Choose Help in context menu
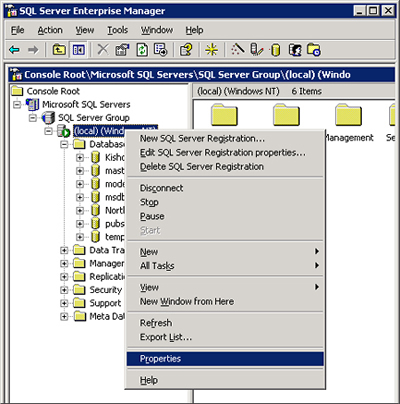This screenshot has width=400, height=404. tap(225, 380)
